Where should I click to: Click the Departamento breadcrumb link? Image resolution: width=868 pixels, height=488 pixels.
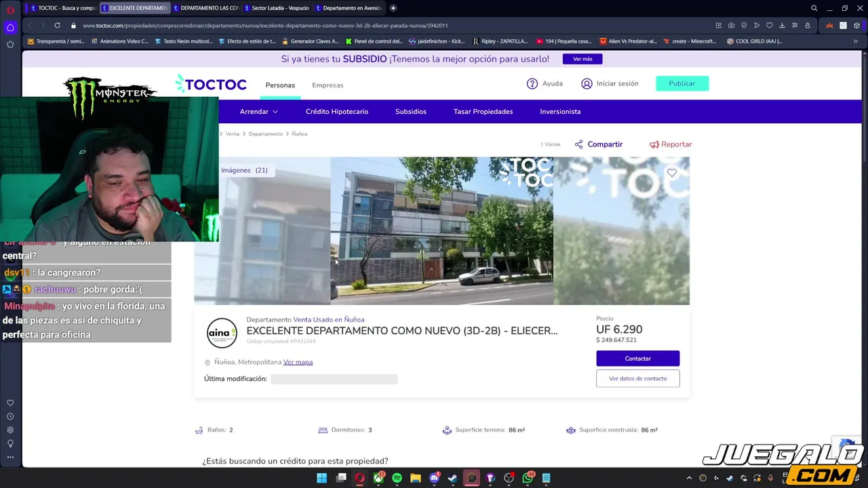(x=265, y=134)
